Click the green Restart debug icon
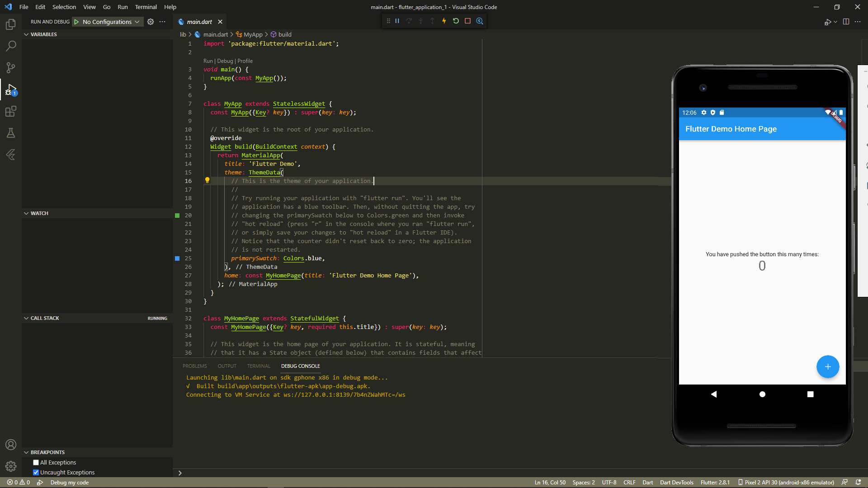The image size is (868, 488). [x=456, y=21]
